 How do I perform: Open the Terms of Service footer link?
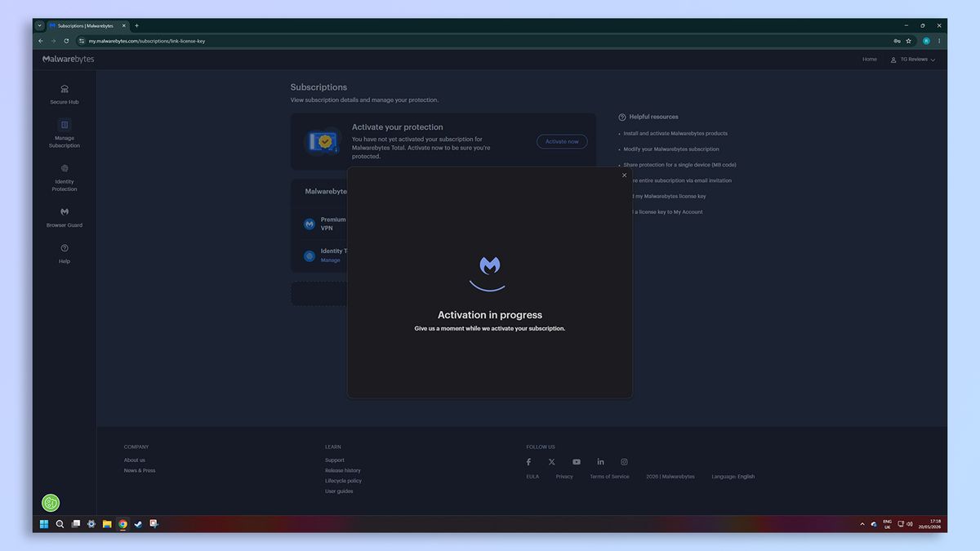(x=609, y=477)
